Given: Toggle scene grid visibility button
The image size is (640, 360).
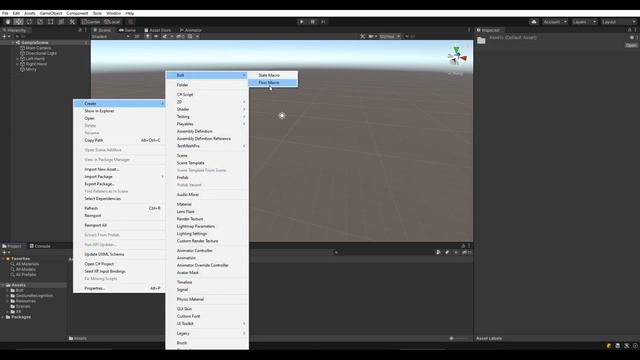Looking at the screenshot, I should [x=190, y=36].
